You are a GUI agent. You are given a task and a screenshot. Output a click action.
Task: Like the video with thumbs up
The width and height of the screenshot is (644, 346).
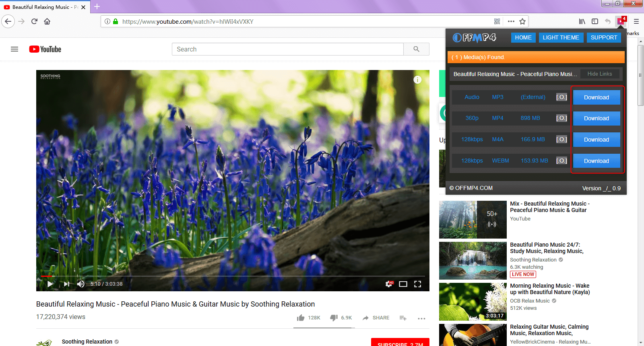tap(301, 318)
